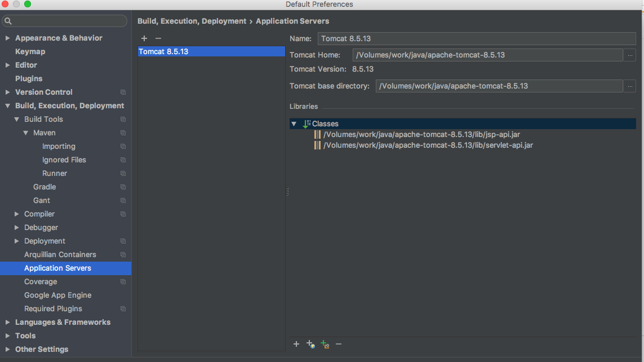This screenshot has width=644, height=362.
Task: Open Ignored Files settings
Action: pos(64,160)
